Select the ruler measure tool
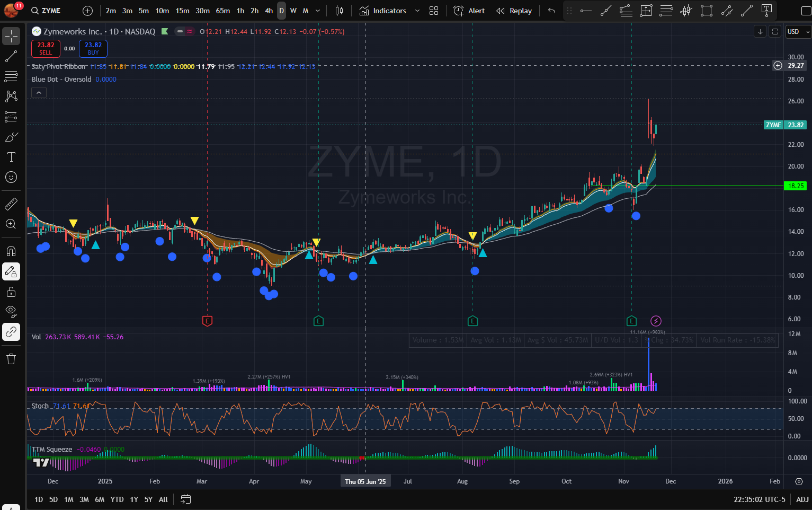The width and height of the screenshot is (812, 510). point(11,204)
